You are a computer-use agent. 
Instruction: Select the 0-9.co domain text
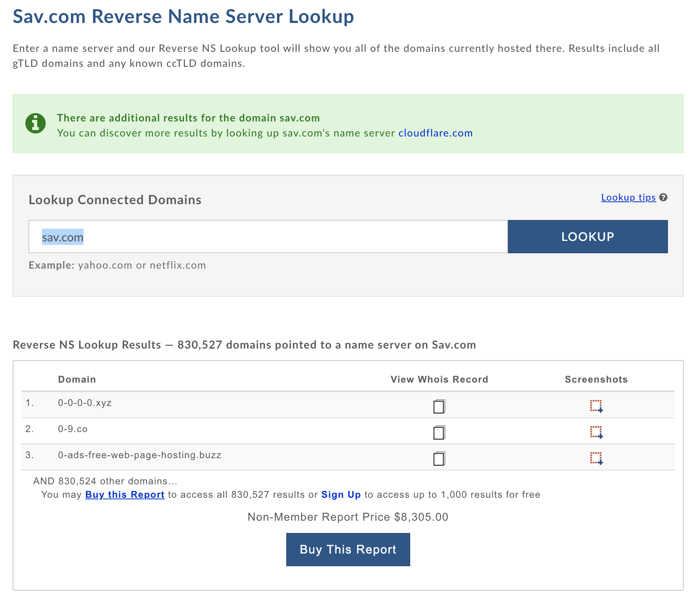(x=73, y=429)
